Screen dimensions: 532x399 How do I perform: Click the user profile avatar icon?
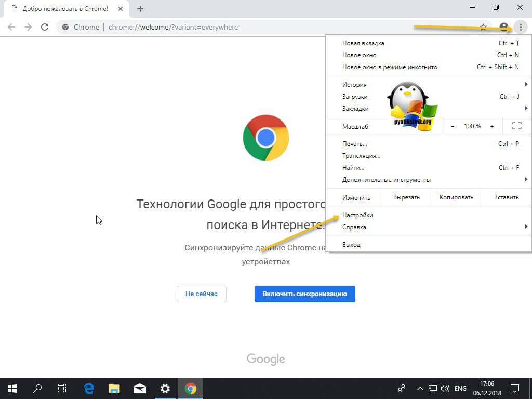coord(504,27)
